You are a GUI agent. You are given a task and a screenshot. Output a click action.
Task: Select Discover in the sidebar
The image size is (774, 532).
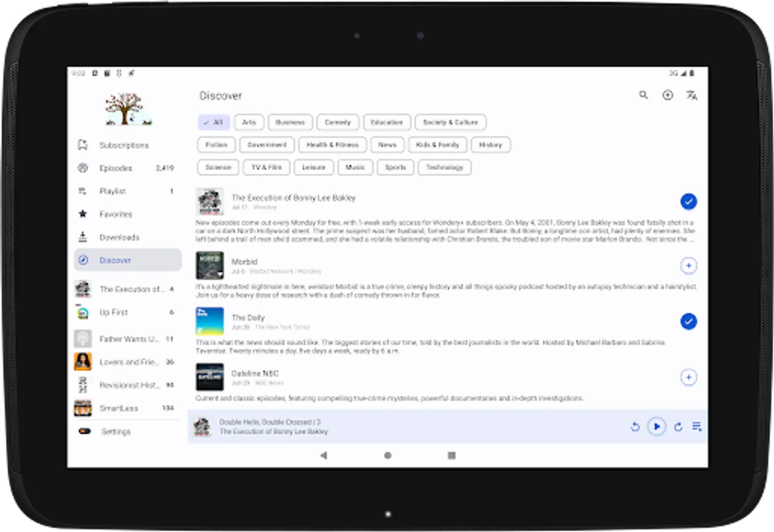point(128,260)
